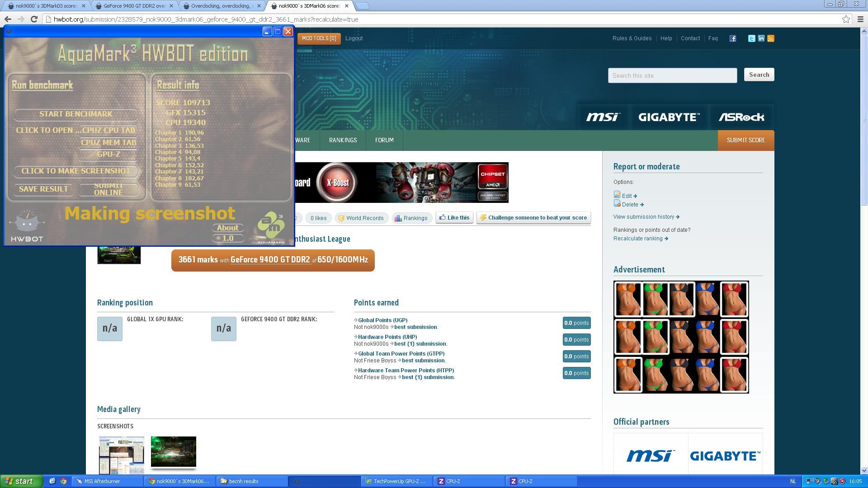Click the MOD TOOLS (0) button
This screenshot has height=488, width=868.
click(x=319, y=38)
